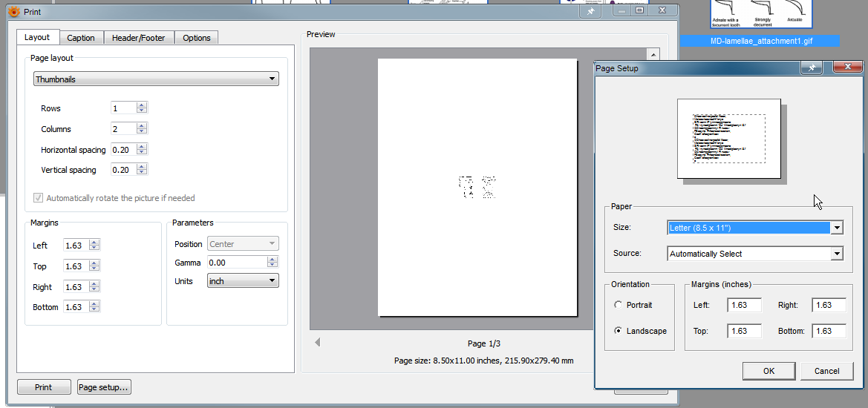The image size is (868, 408).
Task: Click the Print button
Action: point(44,387)
